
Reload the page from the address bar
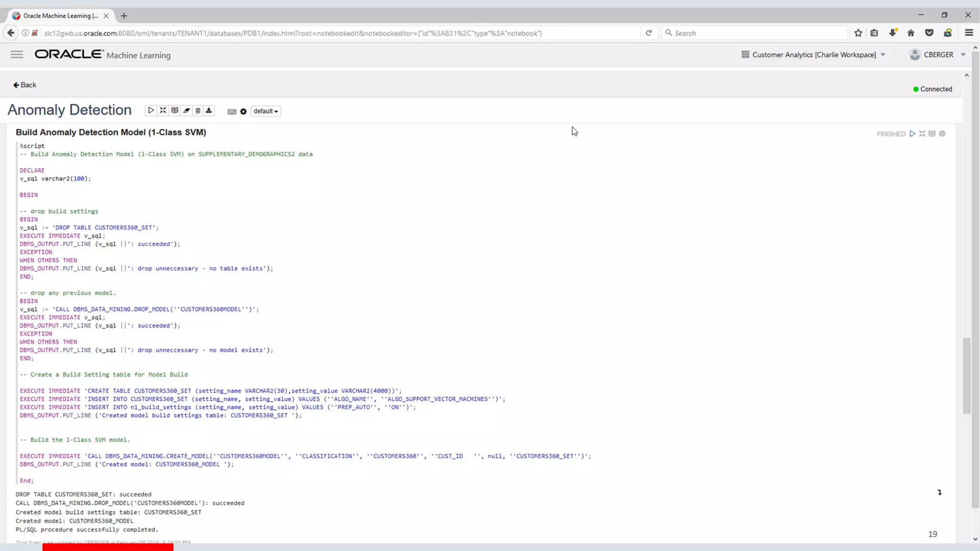coord(648,33)
